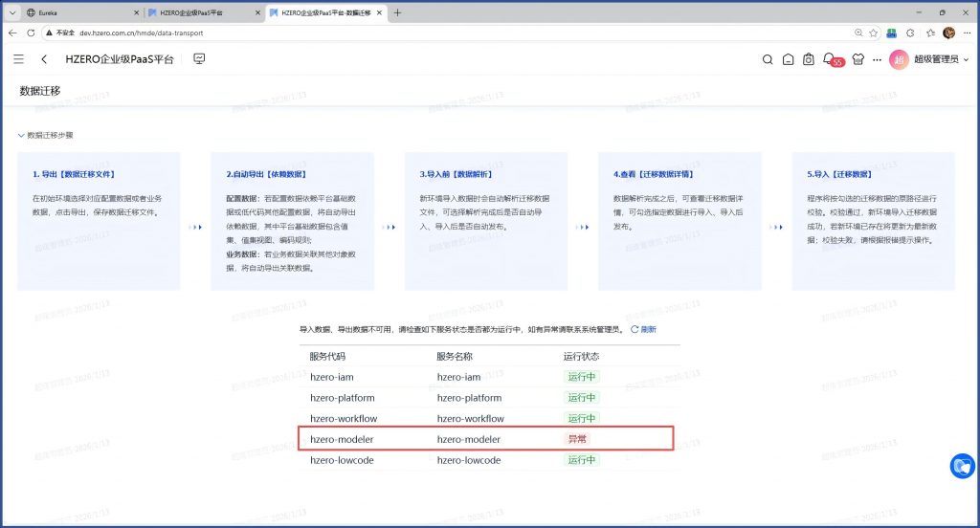
Task: Open the blue chat assistant floating icon
Action: click(x=961, y=466)
